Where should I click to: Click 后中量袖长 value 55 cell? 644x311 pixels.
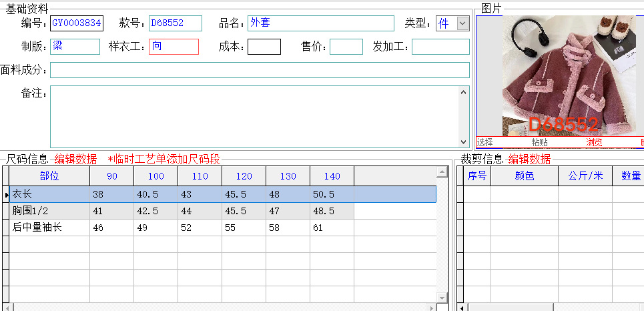pyautogui.click(x=244, y=228)
